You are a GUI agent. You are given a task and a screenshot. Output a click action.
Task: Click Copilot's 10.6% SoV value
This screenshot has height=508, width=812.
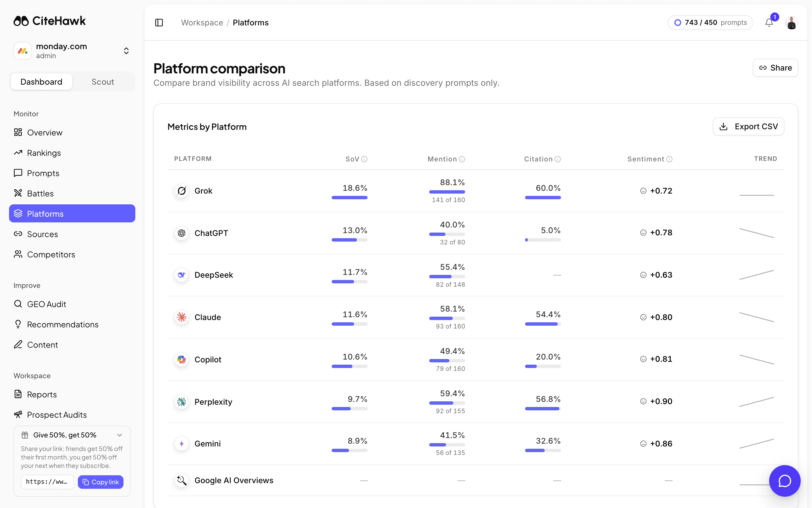[355, 357]
